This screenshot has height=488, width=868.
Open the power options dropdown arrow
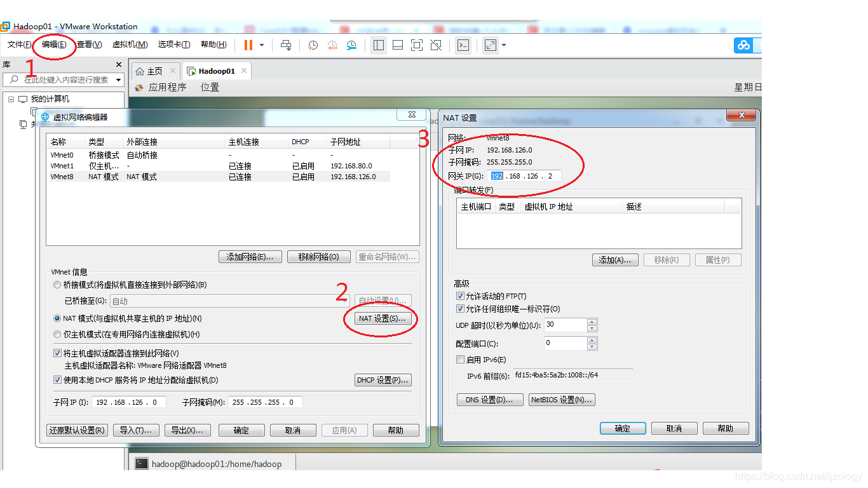point(262,45)
